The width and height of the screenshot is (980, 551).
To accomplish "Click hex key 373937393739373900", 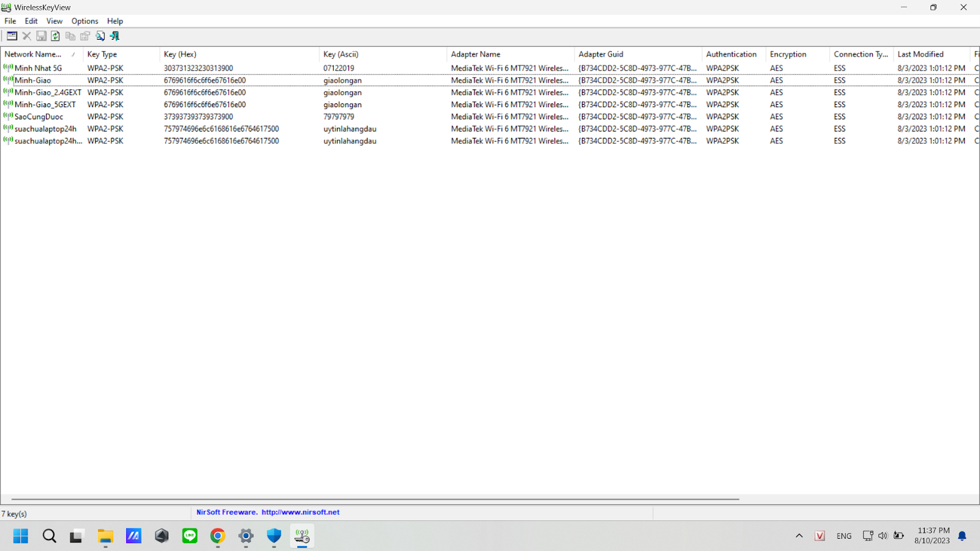I will (198, 116).
